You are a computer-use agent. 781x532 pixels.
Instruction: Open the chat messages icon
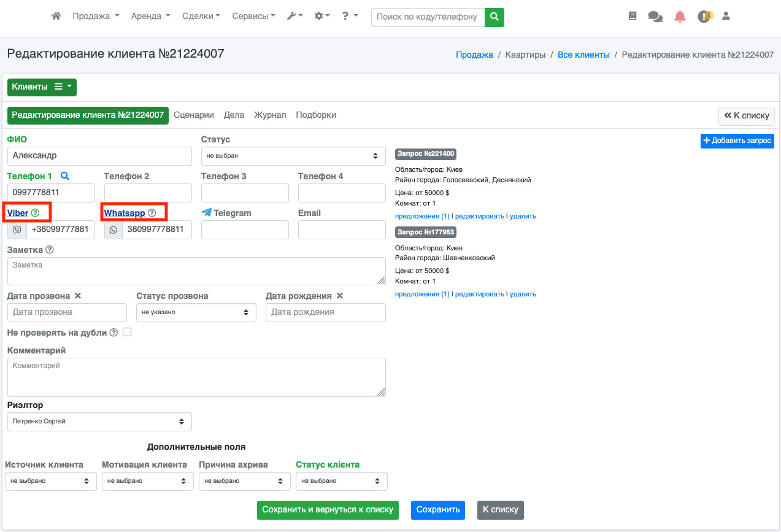[x=655, y=17]
